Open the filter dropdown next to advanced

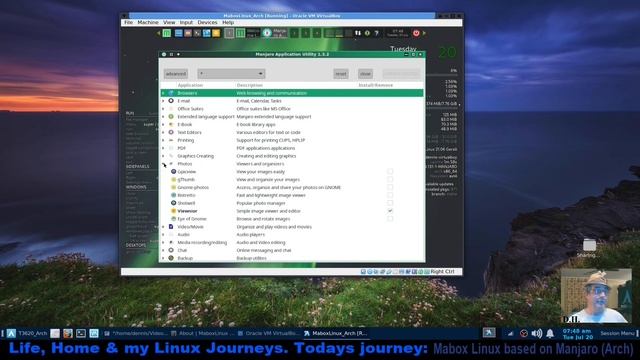(x=231, y=74)
